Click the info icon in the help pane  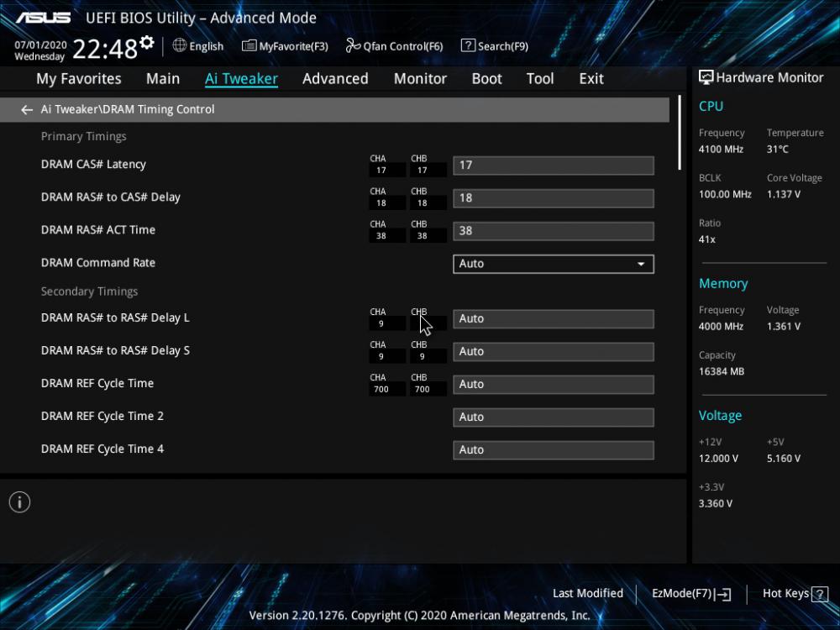(20, 502)
